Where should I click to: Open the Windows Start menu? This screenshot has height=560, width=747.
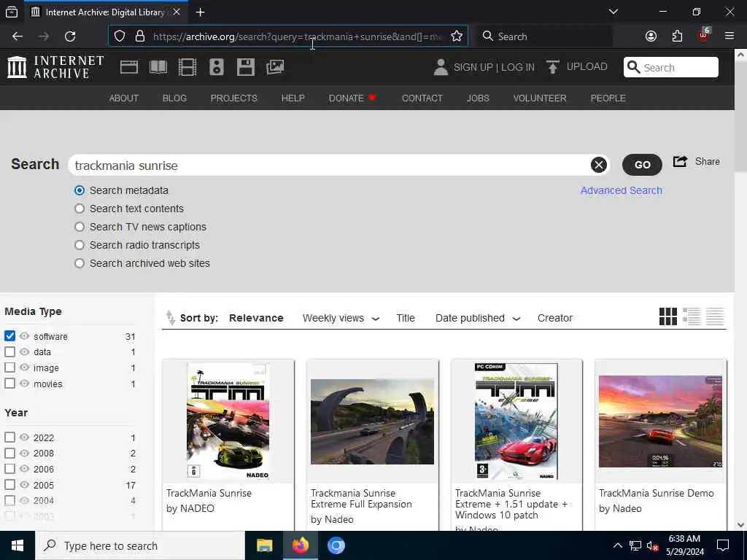18,545
